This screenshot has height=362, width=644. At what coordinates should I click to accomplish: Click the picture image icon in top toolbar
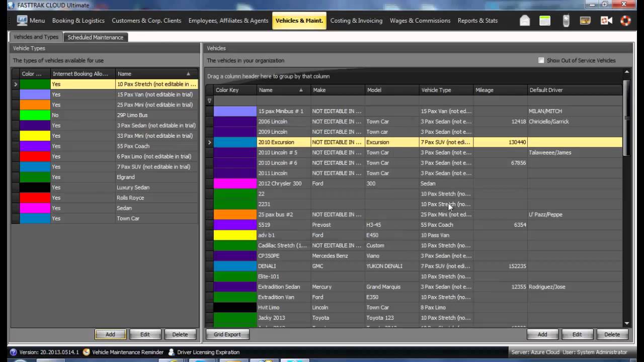point(585,21)
